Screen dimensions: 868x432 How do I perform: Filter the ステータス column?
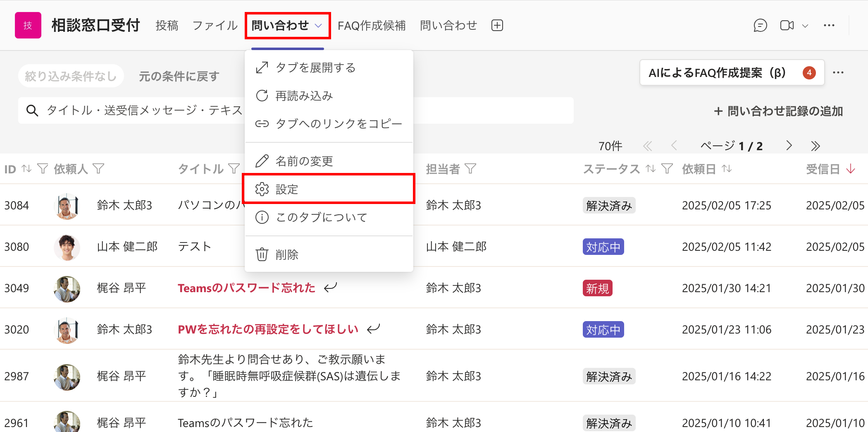(x=667, y=168)
